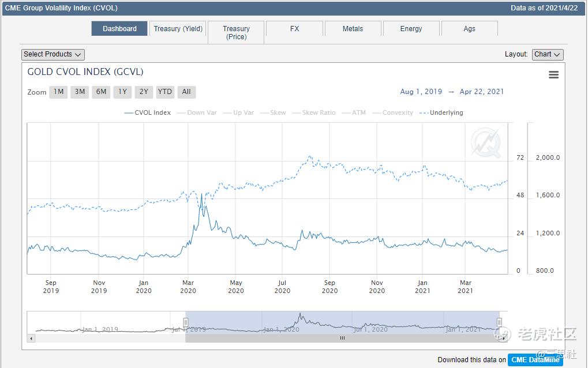Toggle the Convexity series legend

click(392, 112)
